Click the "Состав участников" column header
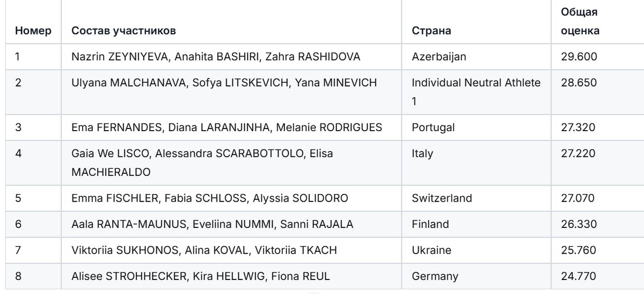The height and width of the screenshot is (294, 644). tap(123, 31)
